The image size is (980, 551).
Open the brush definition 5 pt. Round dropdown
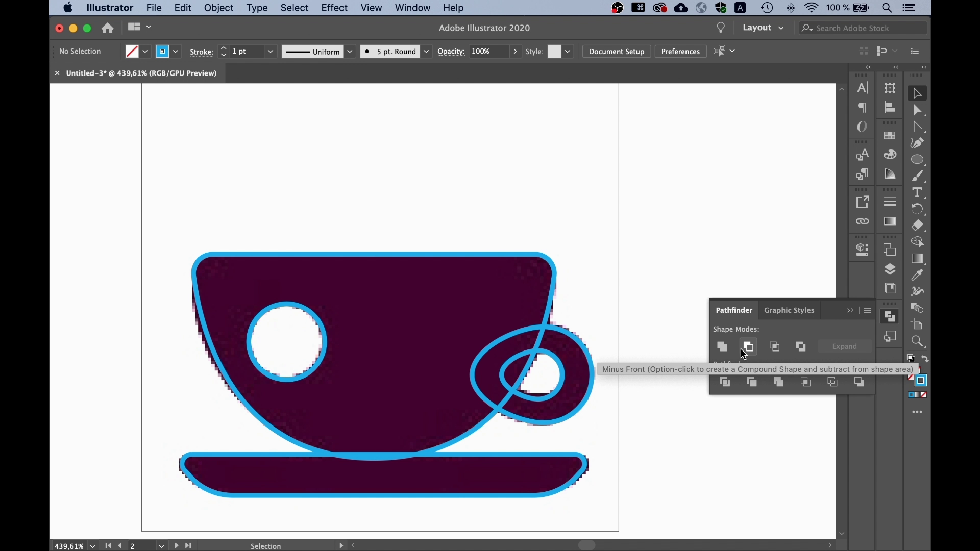[426, 52]
